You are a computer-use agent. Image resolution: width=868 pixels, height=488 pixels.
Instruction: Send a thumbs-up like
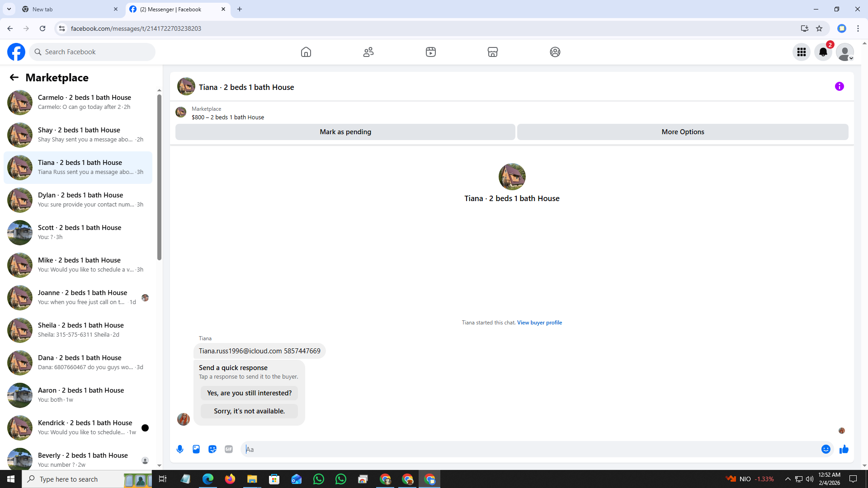[x=844, y=449]
